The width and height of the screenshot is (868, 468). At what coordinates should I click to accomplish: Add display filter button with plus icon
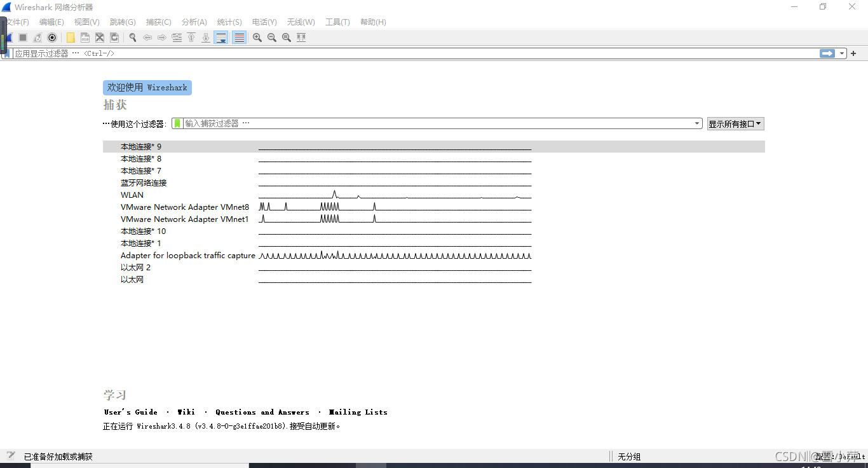853,53
